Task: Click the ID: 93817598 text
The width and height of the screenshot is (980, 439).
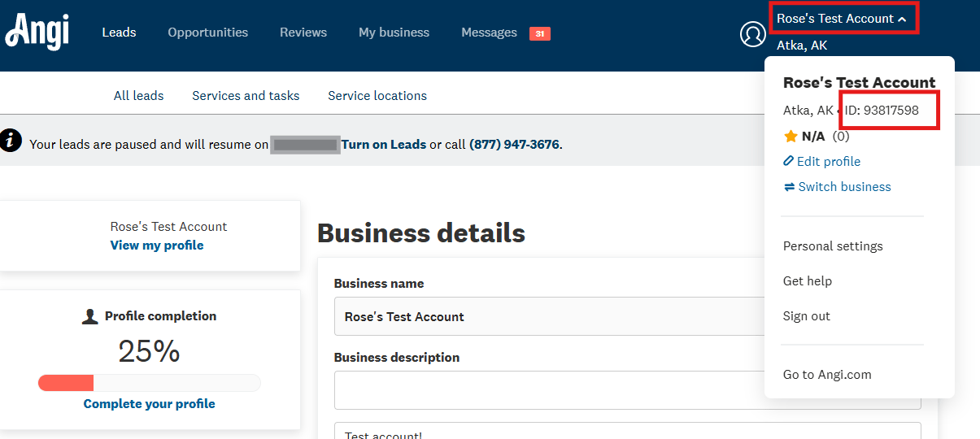Action: pyautogui.click(x=882, y=110)
